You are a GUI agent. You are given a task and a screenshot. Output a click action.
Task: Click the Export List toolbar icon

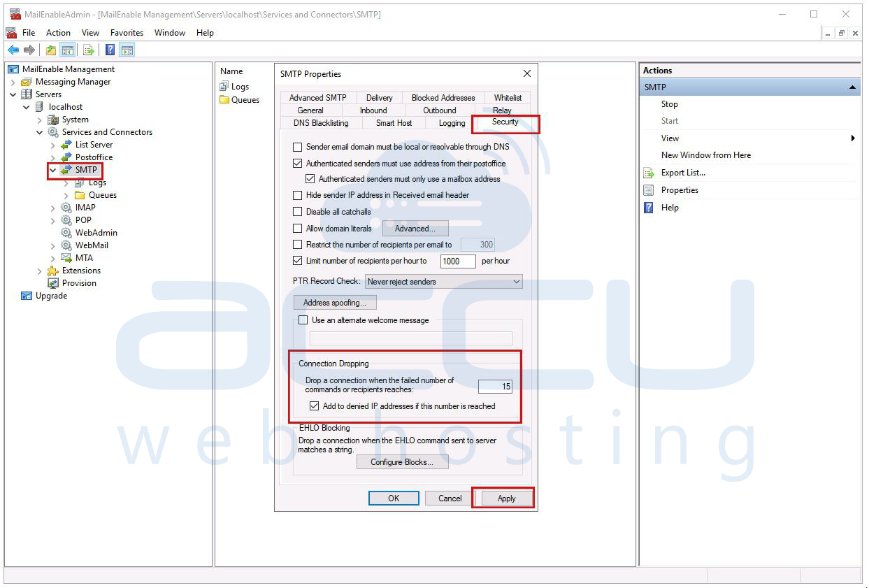[x=89, y=50]
